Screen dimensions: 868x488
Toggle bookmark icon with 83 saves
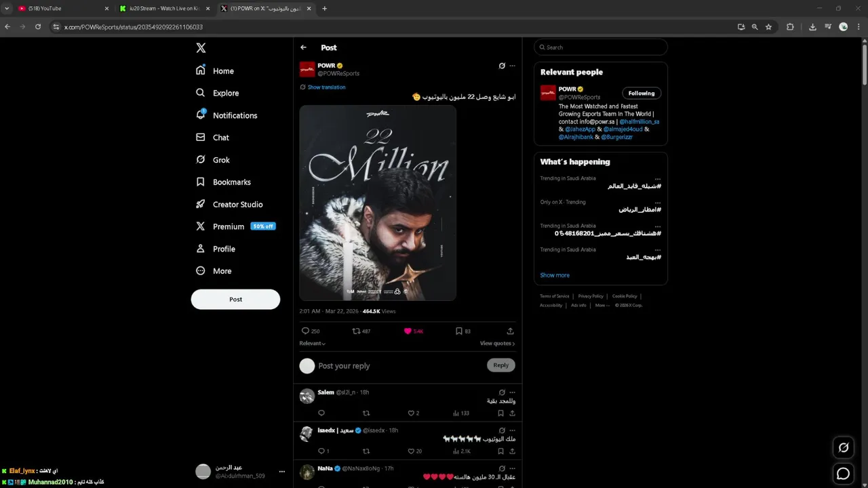tap(462, 331)
